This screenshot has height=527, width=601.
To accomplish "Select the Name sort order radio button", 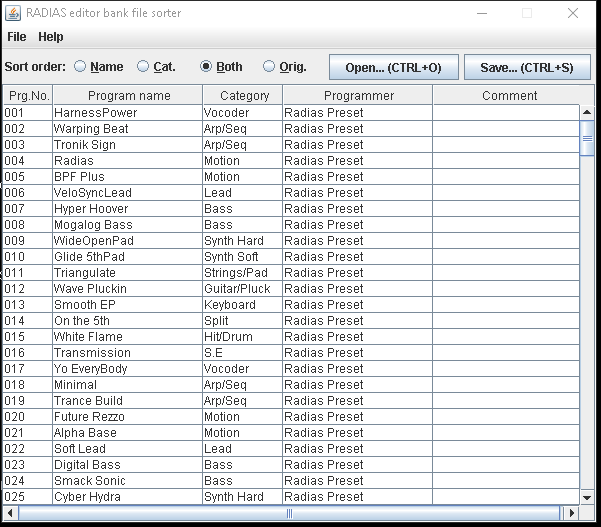I will point(80,66).
